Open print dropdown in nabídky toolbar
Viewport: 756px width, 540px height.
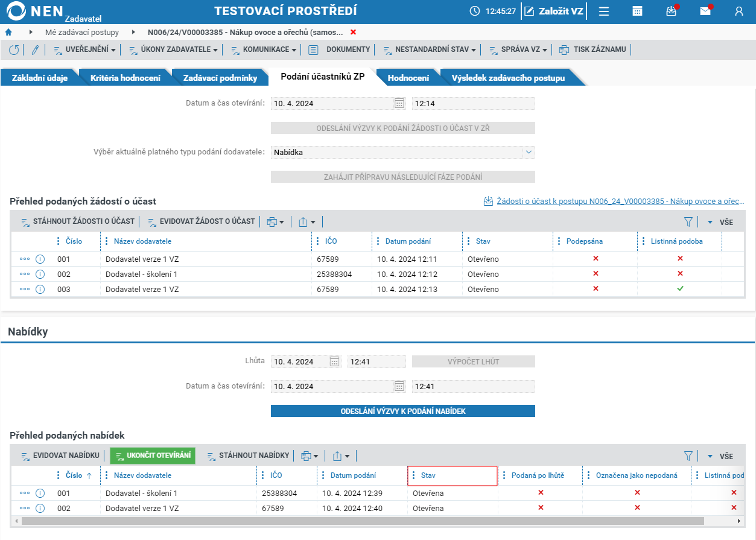click(x=310, y=456)
